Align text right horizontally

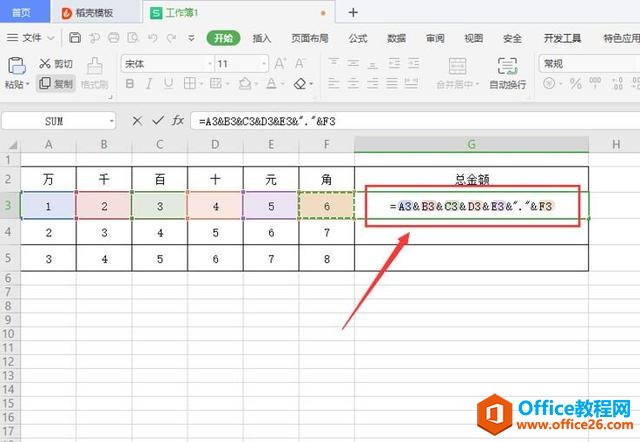click(373, 84)
